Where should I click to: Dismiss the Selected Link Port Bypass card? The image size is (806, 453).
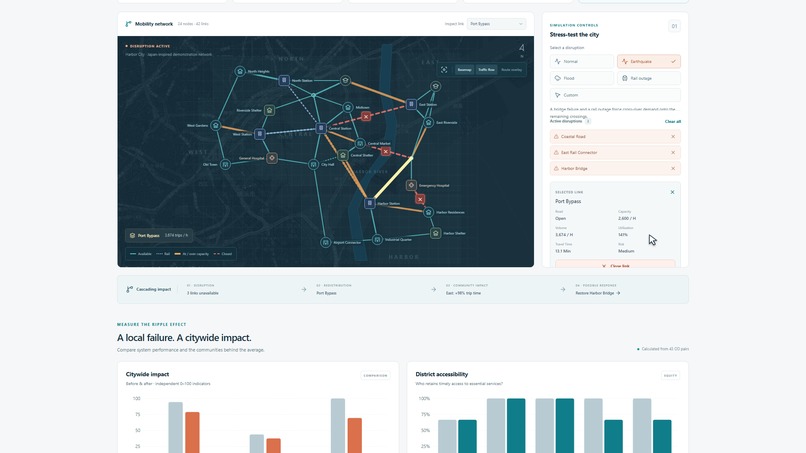pos(672,192)
